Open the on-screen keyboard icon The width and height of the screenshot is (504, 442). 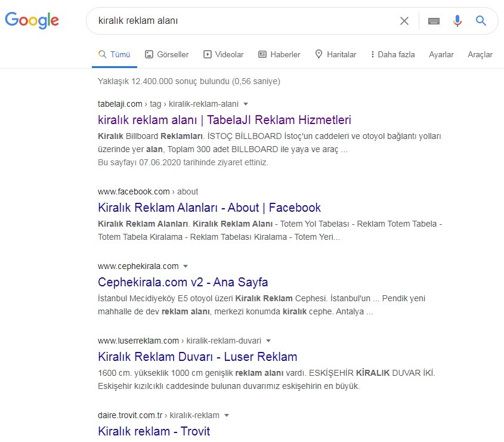[x=434, y=21]
